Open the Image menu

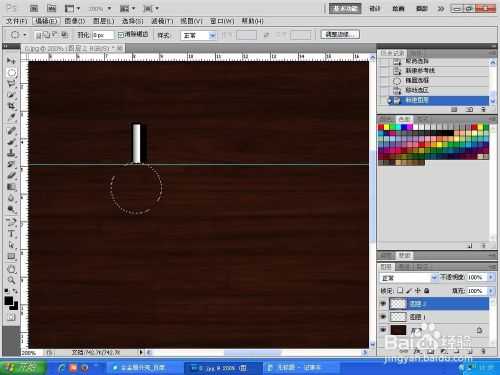point(75,21)
